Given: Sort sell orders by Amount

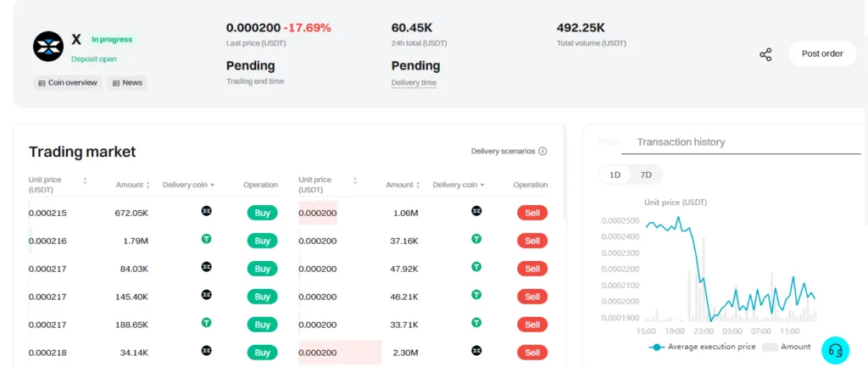Looking at the screenshot, I should tap(418, 185).
